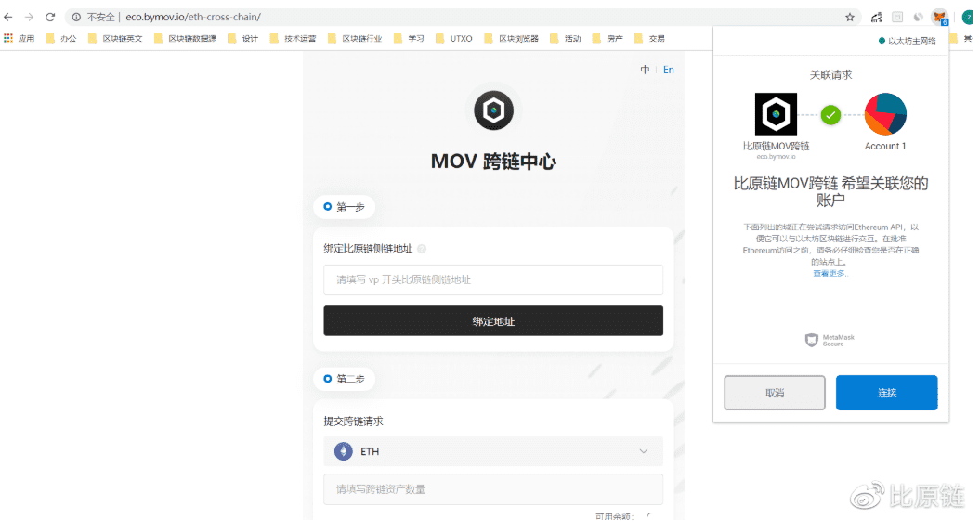980x532 pixels.
Task: Open the 区块链行业 bookmark folder
Action: pos(355,39)
